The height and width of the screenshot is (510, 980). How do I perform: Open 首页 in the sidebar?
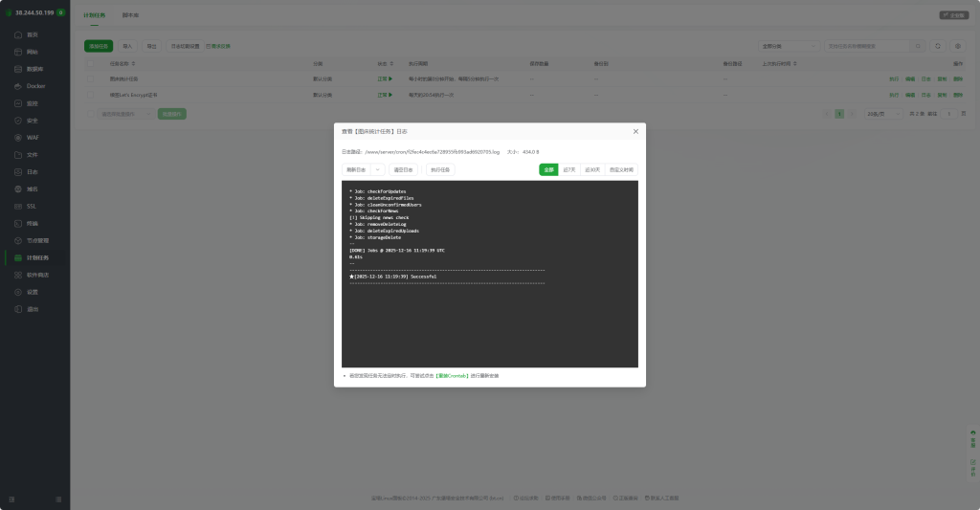tap(32, 35)
